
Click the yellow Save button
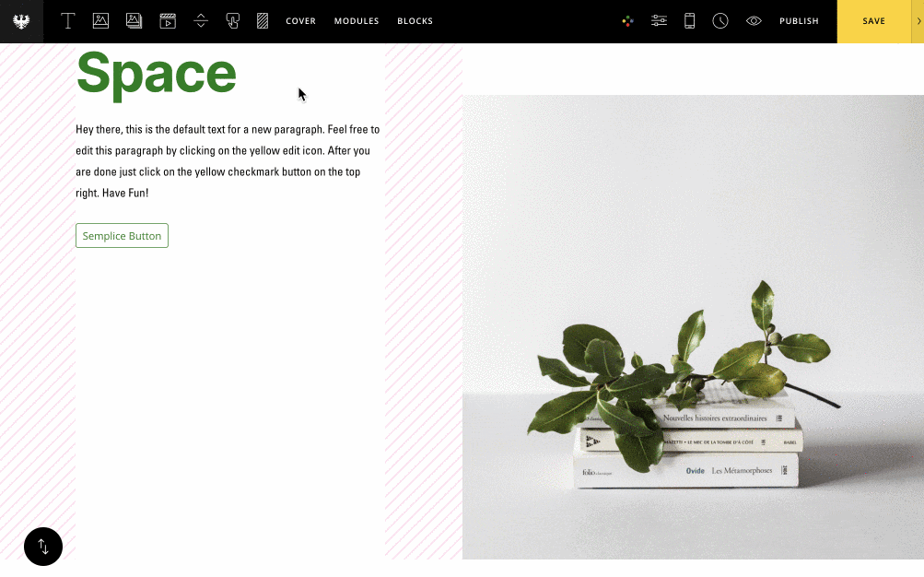(x=874, y=21)
